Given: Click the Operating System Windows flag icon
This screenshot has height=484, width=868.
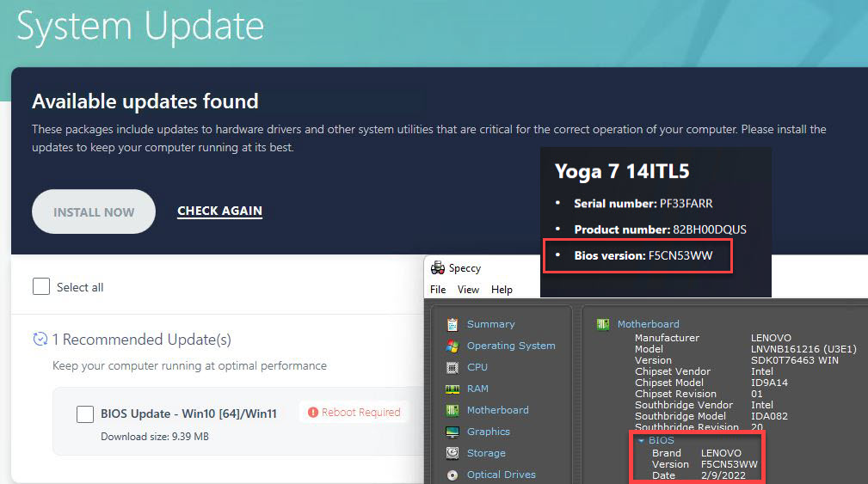Looking at the screenshot, I should [x=452, y=346].
